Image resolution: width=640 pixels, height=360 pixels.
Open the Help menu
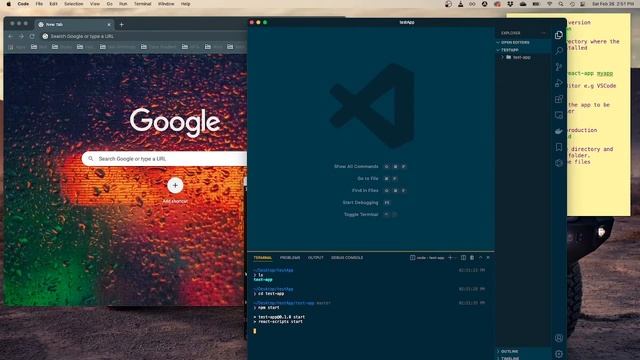[x=185, y=4]
